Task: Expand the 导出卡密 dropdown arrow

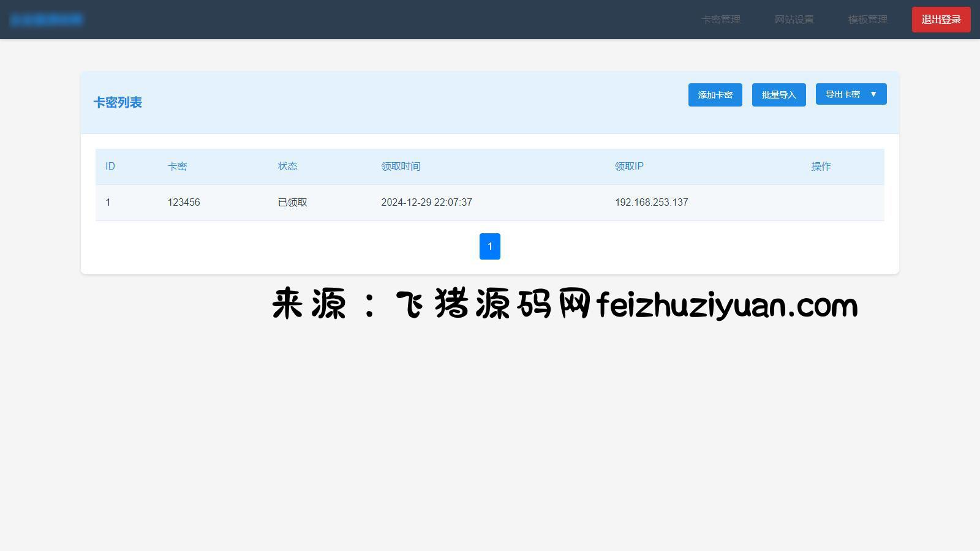Action: (x=873, y=94)
